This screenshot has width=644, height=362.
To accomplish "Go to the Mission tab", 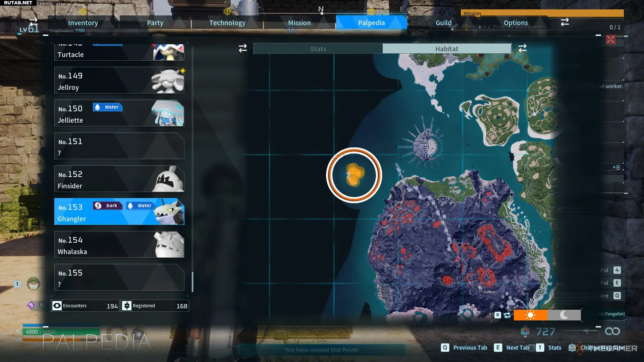I will [x=300, y=23].
